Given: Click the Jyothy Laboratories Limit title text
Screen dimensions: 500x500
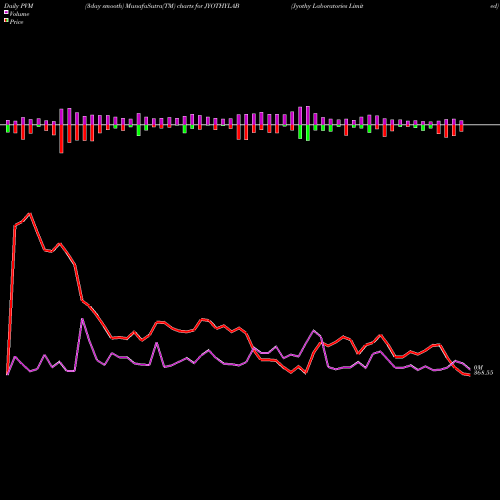Looking at the screenshot, I should click(x=327, y=6).
